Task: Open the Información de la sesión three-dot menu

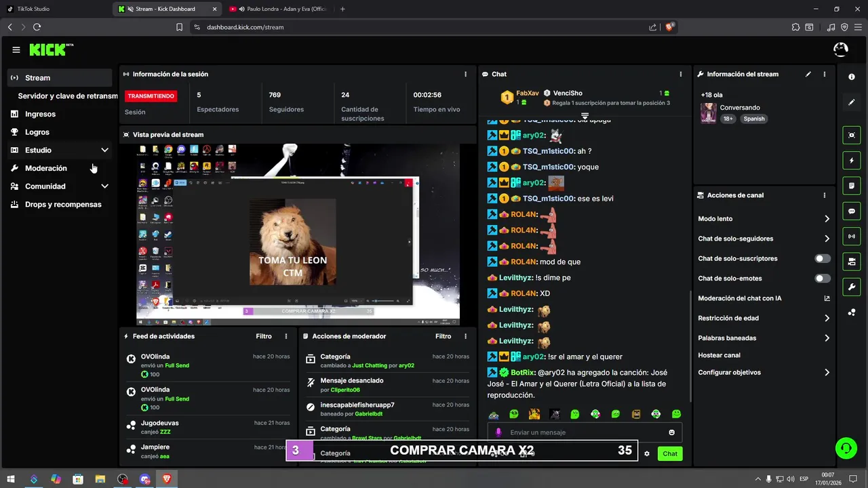Action: [465, 74]
